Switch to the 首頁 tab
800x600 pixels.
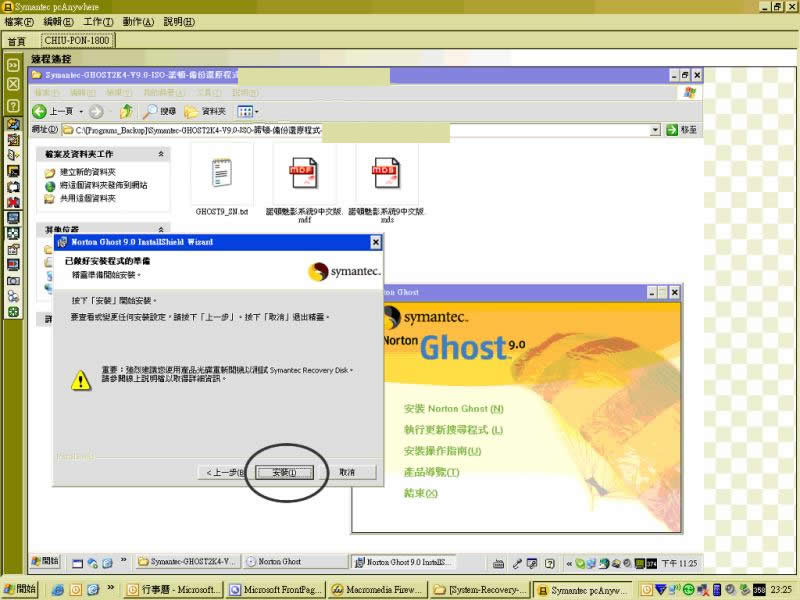coord(17,41)
